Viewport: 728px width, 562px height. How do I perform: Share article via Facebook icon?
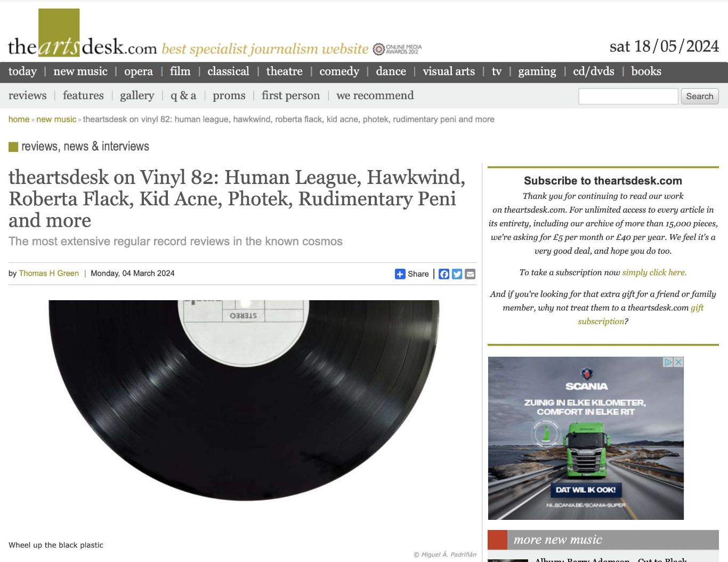click(x=443, y=274)
